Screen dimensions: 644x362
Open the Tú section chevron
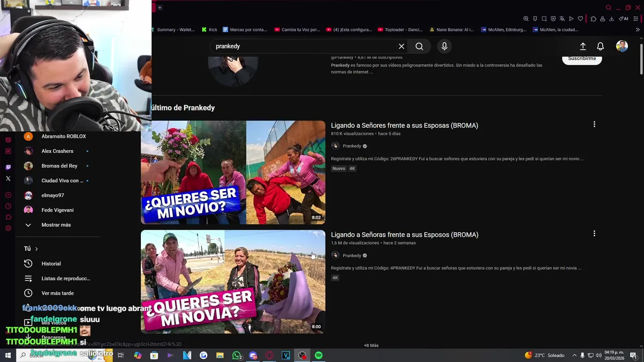[36, 249]
